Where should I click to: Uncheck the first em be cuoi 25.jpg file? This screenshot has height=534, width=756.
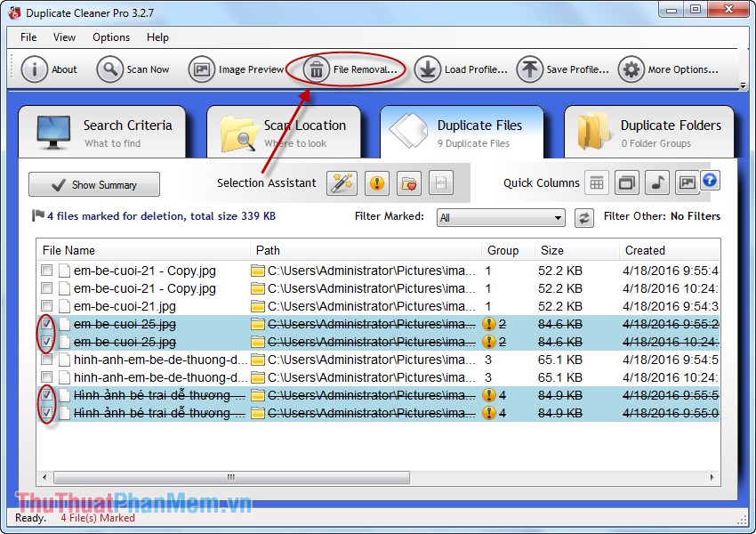[46, 324]
